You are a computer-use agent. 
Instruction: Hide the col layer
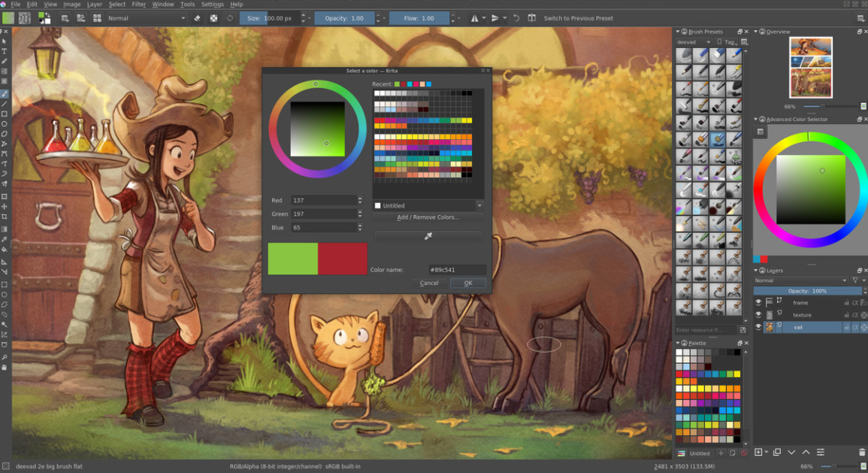tap(758, 327)
